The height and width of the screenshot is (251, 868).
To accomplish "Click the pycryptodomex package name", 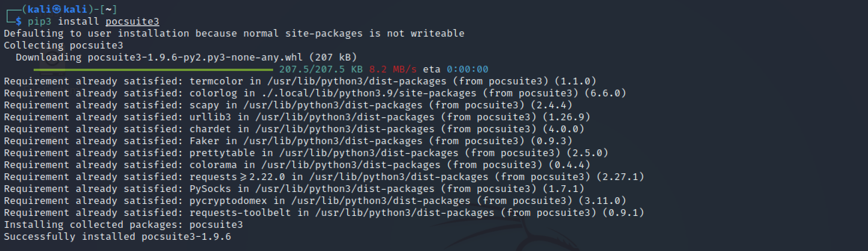I will tap(228, 201).
